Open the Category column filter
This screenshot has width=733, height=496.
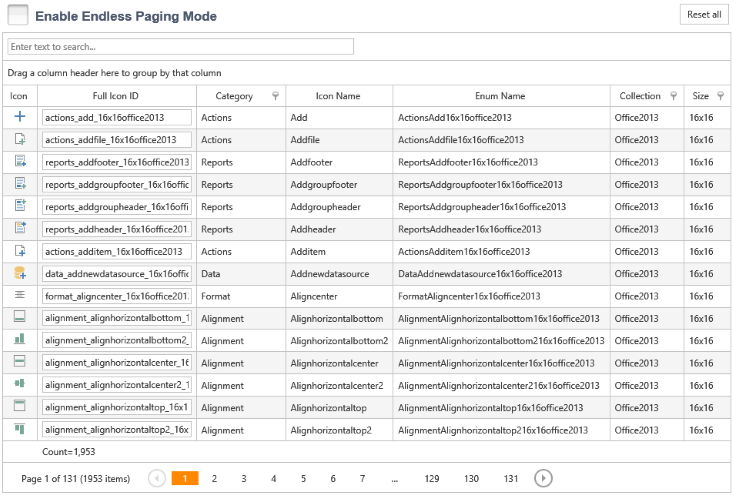click(x=275, y=96)
